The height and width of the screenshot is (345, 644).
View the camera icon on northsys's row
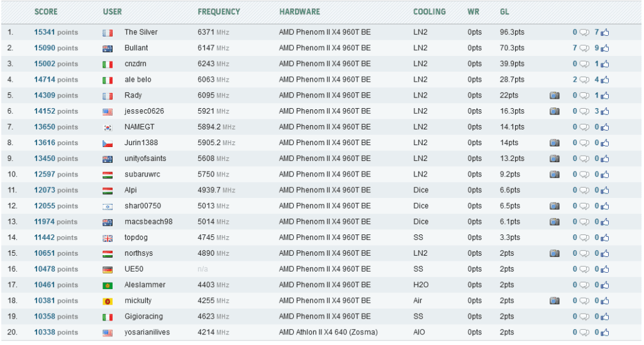(x=555, y=253)
